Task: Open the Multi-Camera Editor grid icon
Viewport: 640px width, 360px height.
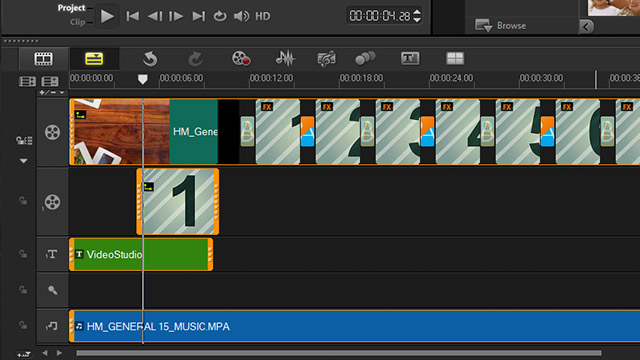Action: click(455, 59)
